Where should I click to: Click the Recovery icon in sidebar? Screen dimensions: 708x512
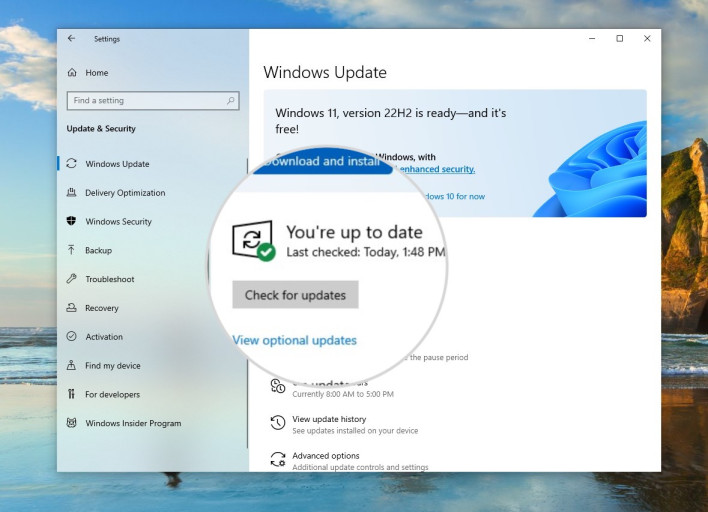pos(71,308)
